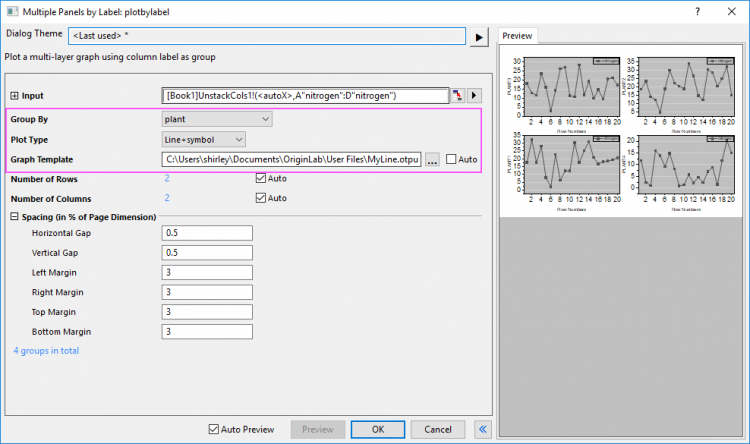The height and width of the screenshot is (444, 750).
Task: Open the Dialog Theme flyout arrow button
Action: (x=479, y=37)
